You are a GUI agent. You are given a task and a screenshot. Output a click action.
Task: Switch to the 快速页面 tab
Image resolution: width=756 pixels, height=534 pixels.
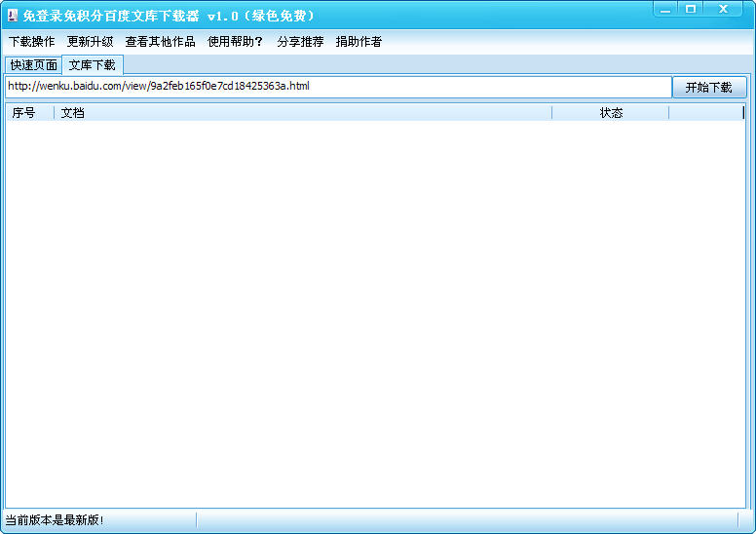[x=34, y=65]
